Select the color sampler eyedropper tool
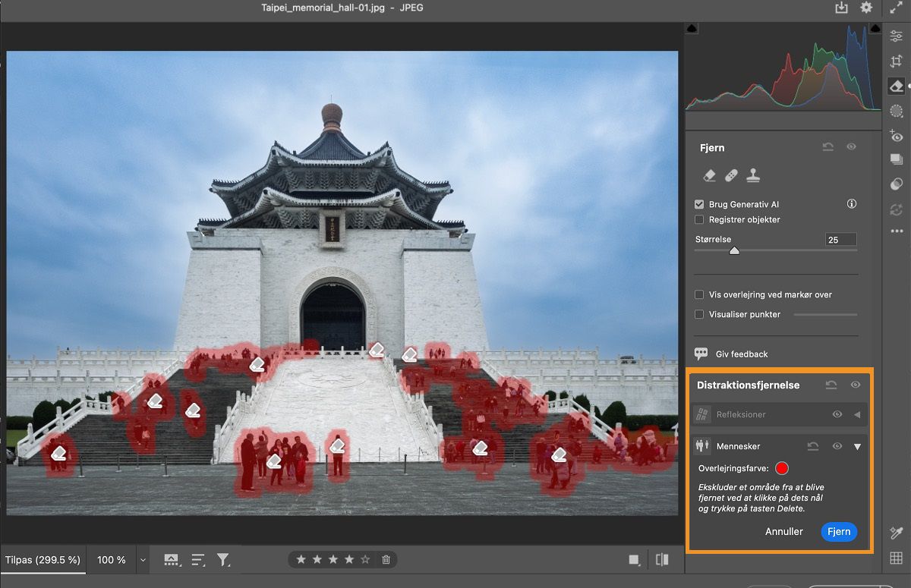The image size is (911, 588). [x=897, y=533]
